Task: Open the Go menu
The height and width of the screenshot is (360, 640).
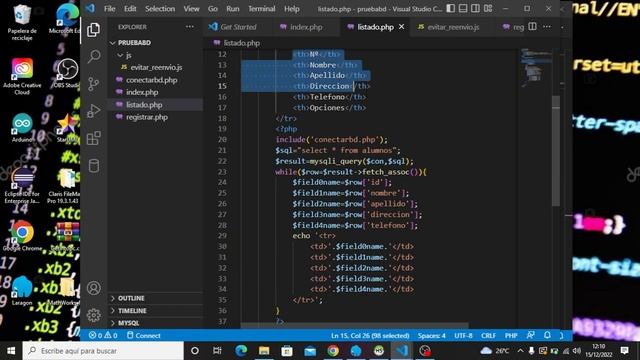Action: click(213, 9)
